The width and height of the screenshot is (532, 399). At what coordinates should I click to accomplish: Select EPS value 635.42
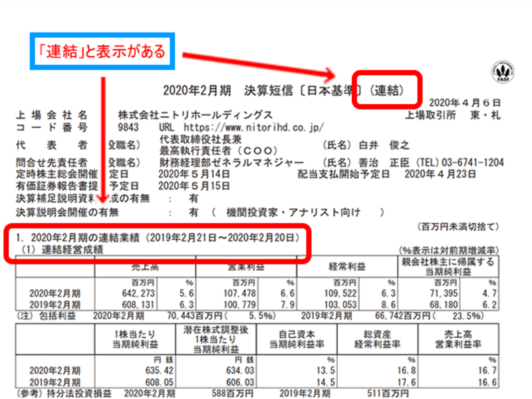[159, 370]
